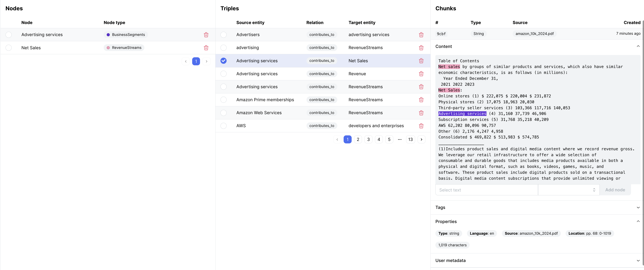
Task: Click the Target entity column header
Action: (362, 23)
